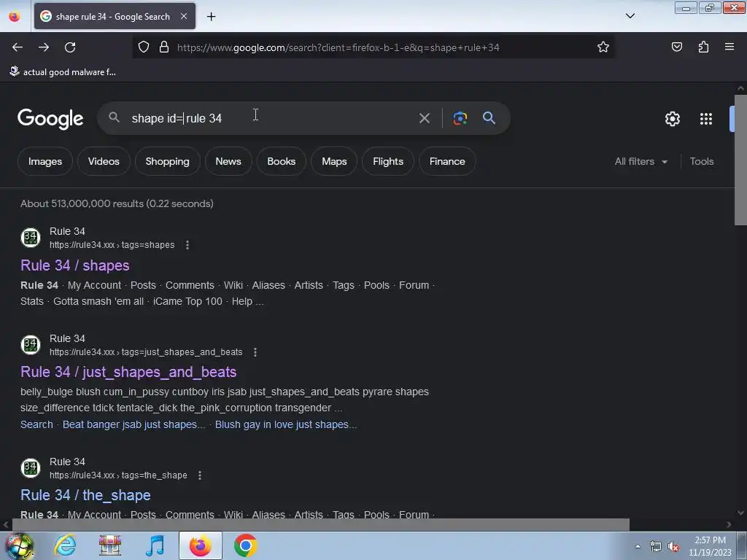
Task: Focus the Firefox address bar URL
Action: [x=338, y=47]
